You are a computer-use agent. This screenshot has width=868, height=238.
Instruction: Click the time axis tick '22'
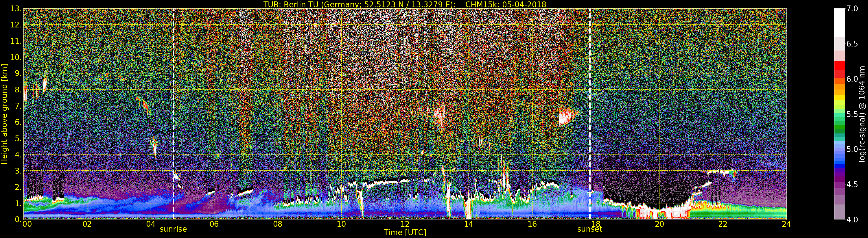[x=723, y=224]
